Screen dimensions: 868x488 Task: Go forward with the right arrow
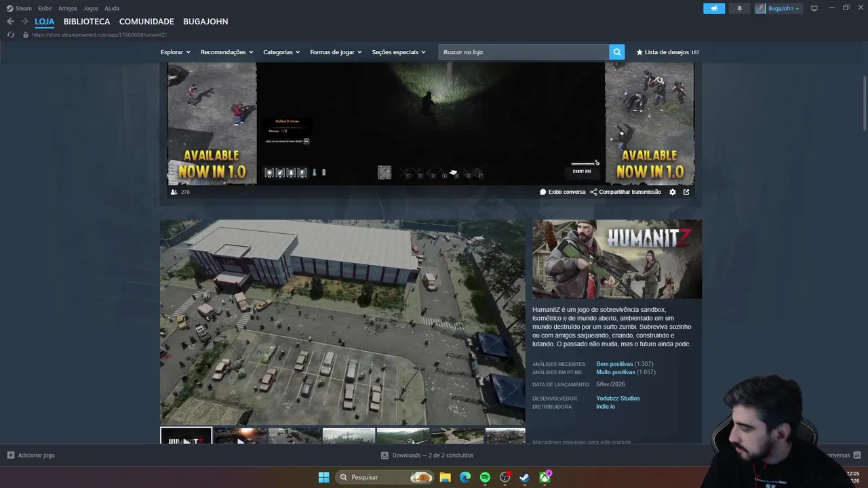click(x=25, y=22)
